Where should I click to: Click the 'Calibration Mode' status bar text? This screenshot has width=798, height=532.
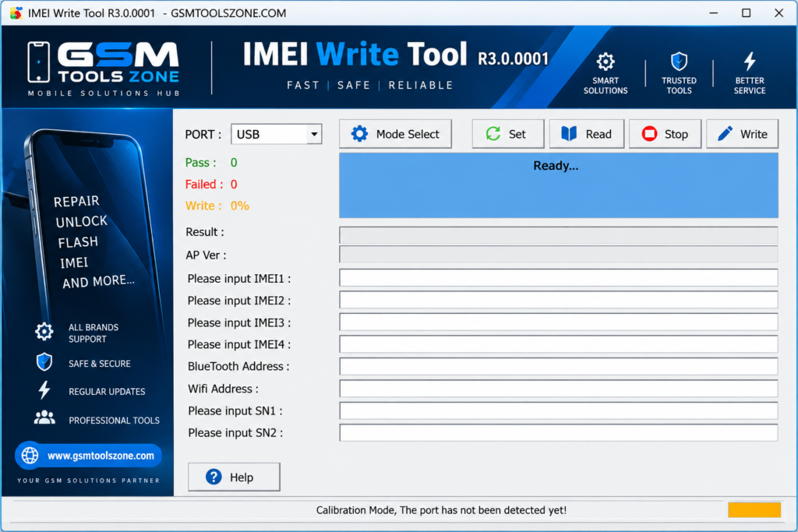(x=441, y=510)
